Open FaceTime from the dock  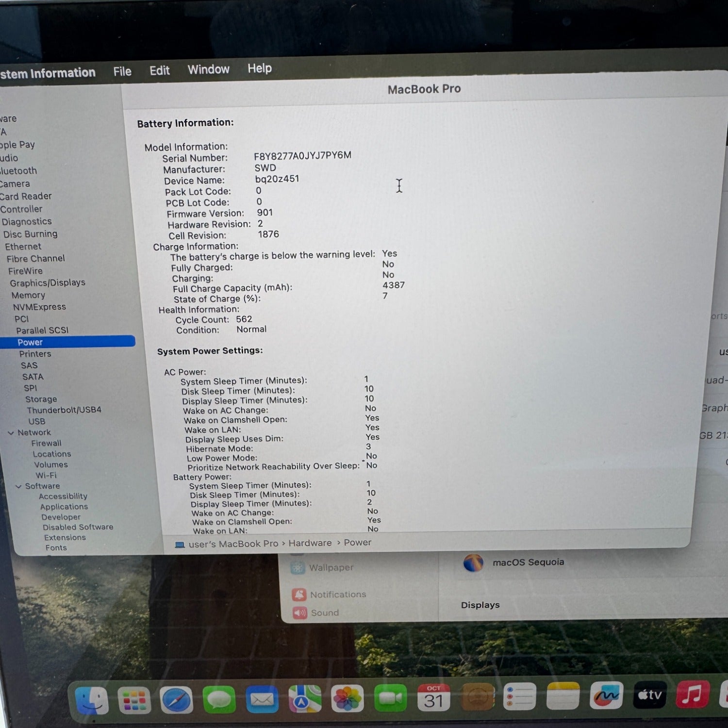(390, 698)
